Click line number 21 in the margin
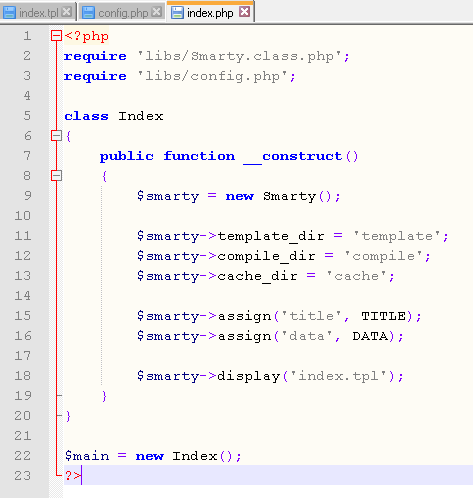473x498 pixels. pyautogui.click(x=23, y=436)
